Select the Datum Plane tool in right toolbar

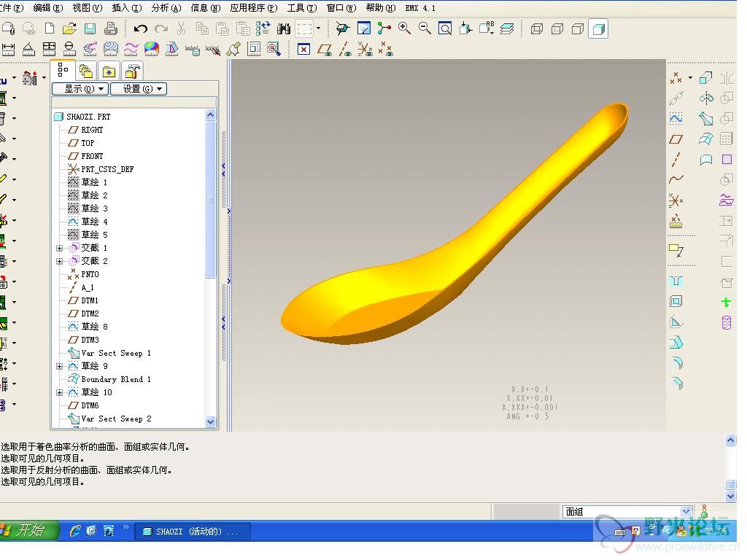pos(676,139)
